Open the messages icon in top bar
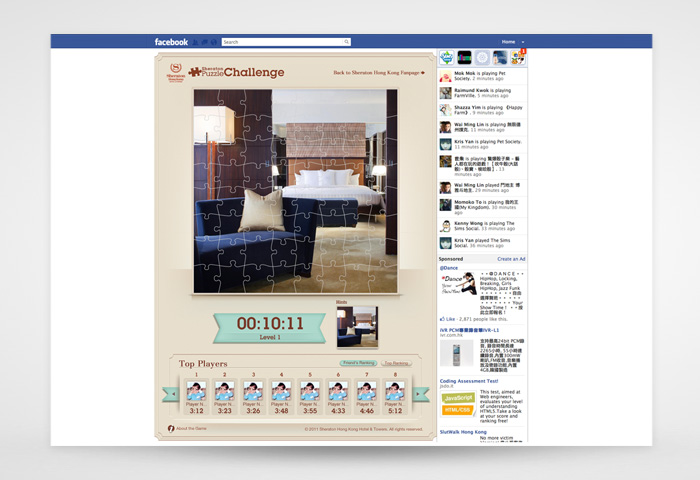This screenshot has width=700, height=480. [204, 42]
